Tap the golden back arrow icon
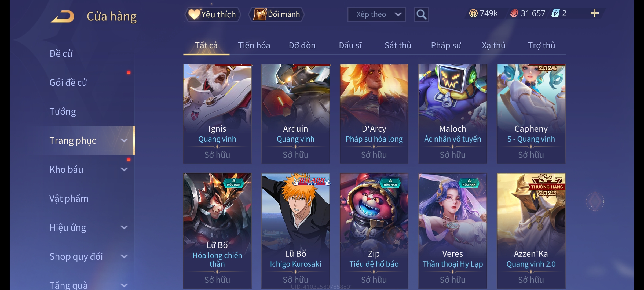 click(63, 16)
